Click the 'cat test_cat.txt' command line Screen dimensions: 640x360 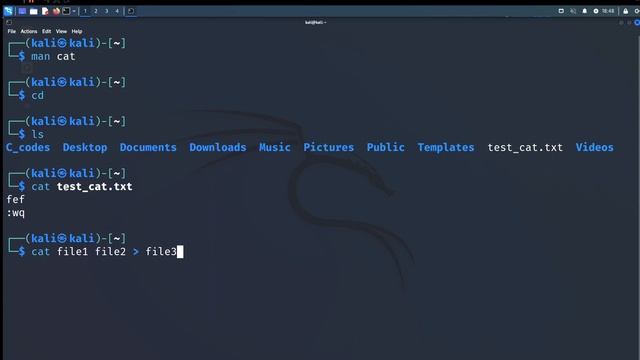(x=82, y=187)
